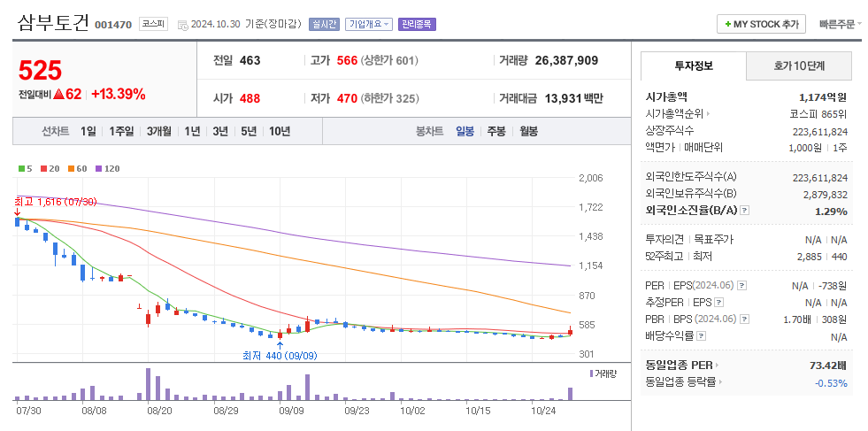
Task: Click the green 5-day moving average legend square
Action: click(21, 169)
